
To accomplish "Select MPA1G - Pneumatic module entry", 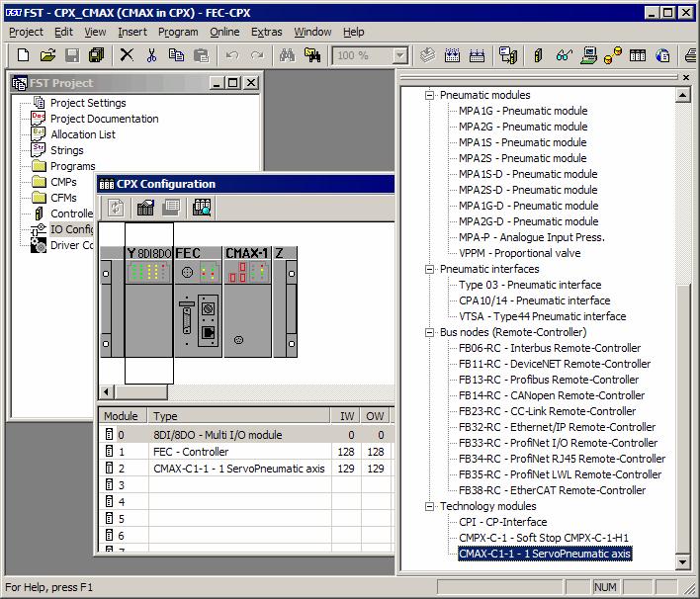I will coord(523,111).
